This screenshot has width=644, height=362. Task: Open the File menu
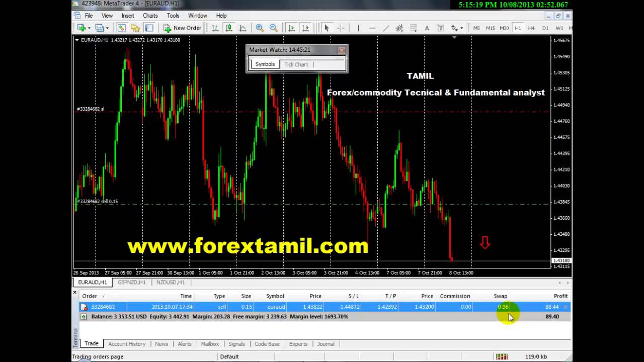89,16
